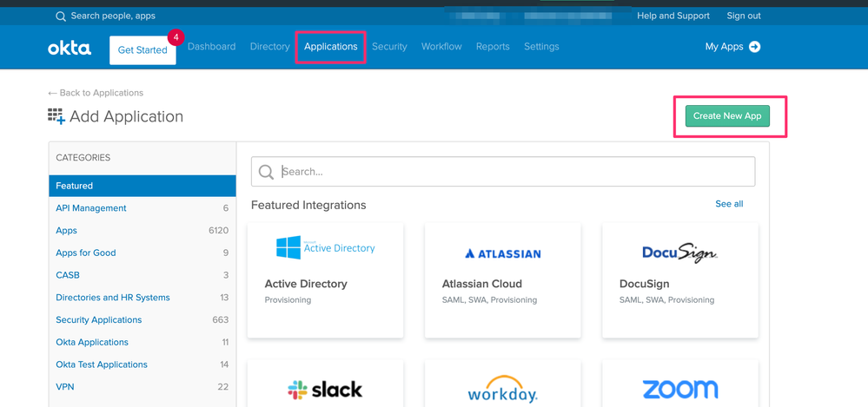This screenshot has width=868, height=407.
Task: Click the Okta logo
Action: pos(70,48)
